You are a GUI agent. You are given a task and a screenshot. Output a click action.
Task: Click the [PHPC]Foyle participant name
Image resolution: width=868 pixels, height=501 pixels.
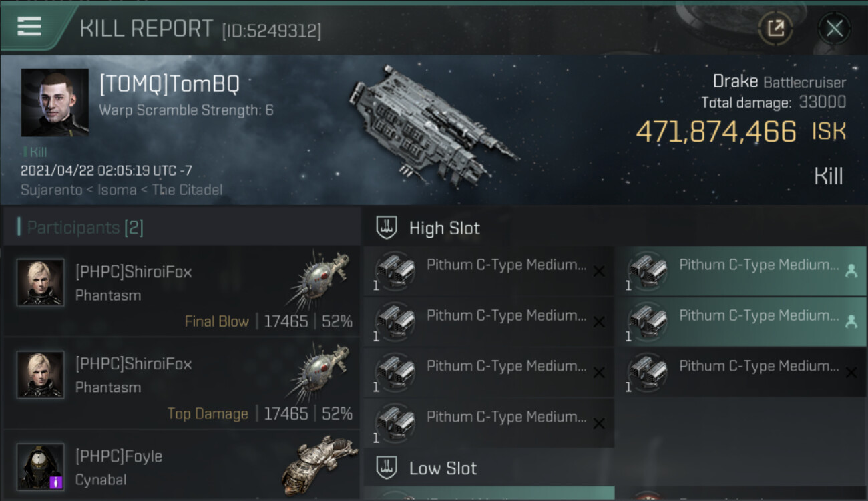(x=119, y=456)
